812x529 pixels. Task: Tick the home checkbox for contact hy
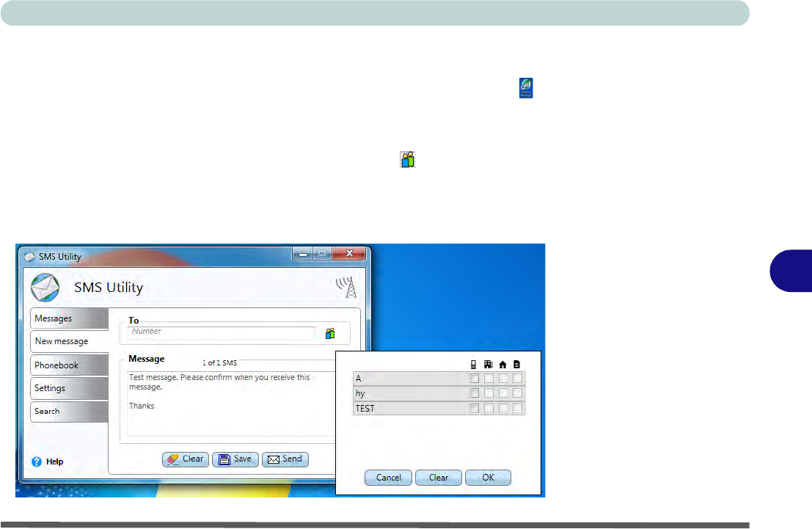coord(503,393)
